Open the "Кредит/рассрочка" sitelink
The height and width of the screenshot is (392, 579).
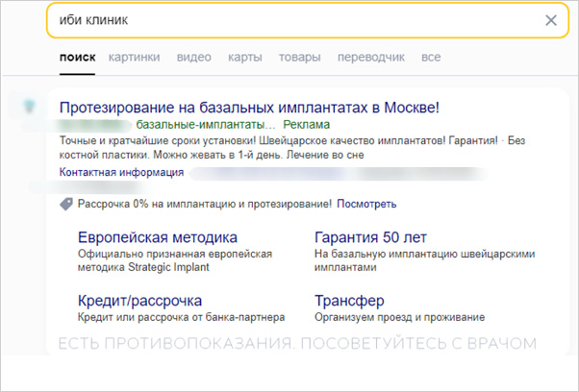click(x=139, y=300)
